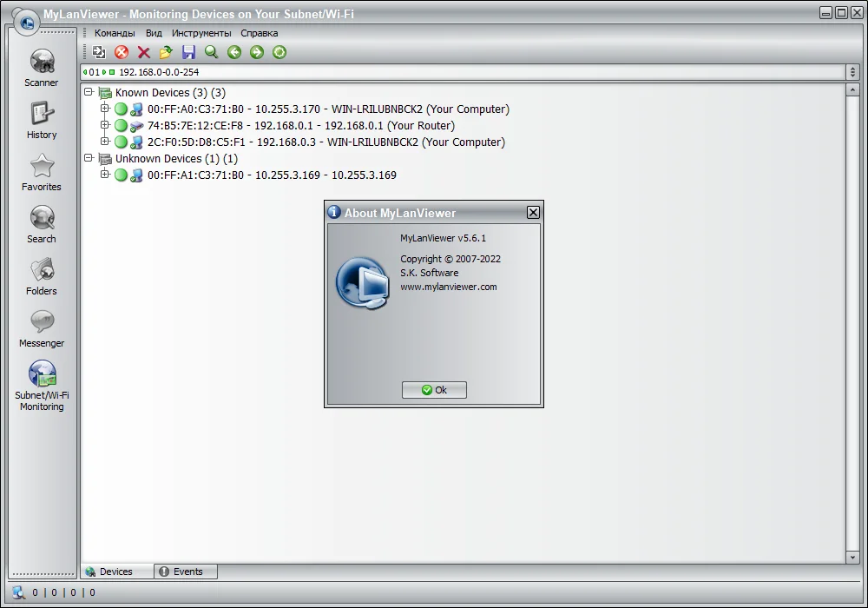Click Ok in About MyLanViewer dialog

pos(434,390)
